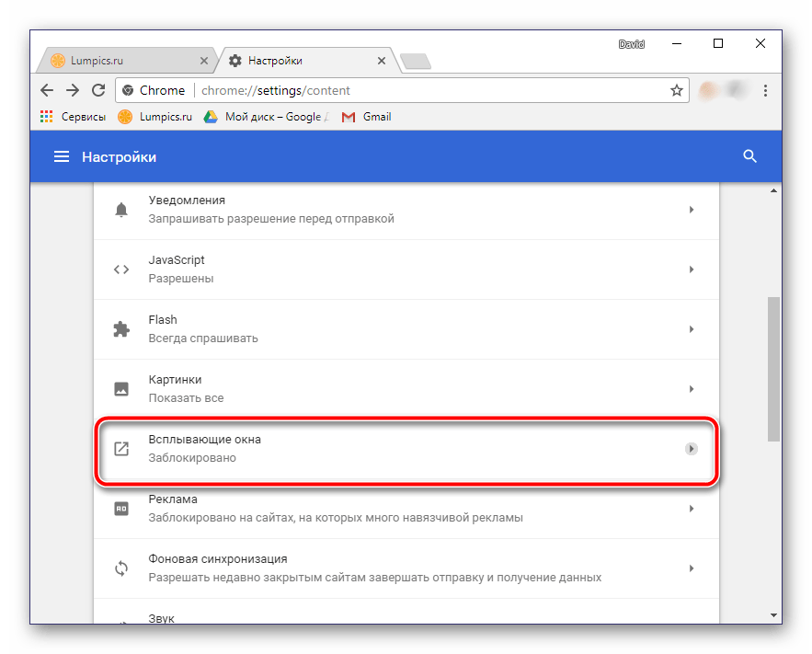Click the text Запрашивать разрешение перед отправкой

271,219
